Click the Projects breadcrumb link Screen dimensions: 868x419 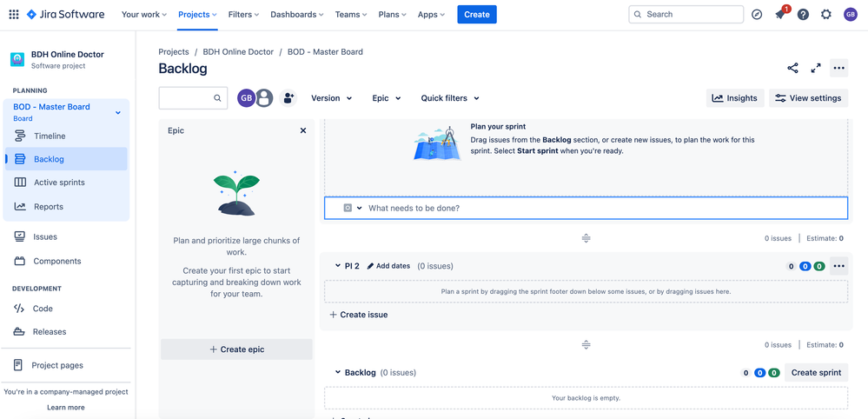pos(173,51)
